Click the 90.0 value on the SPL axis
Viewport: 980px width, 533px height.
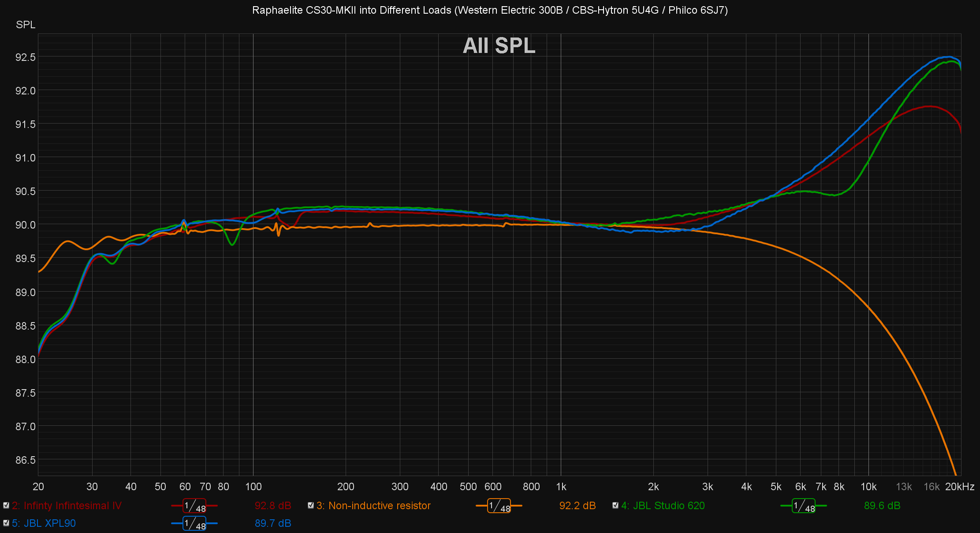(26, 225)
